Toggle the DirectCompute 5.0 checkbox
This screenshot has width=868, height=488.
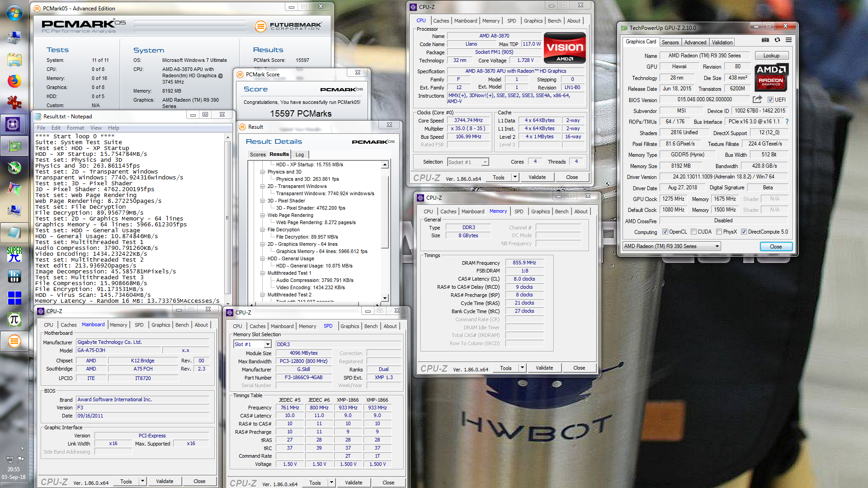(x=744, y=232)
